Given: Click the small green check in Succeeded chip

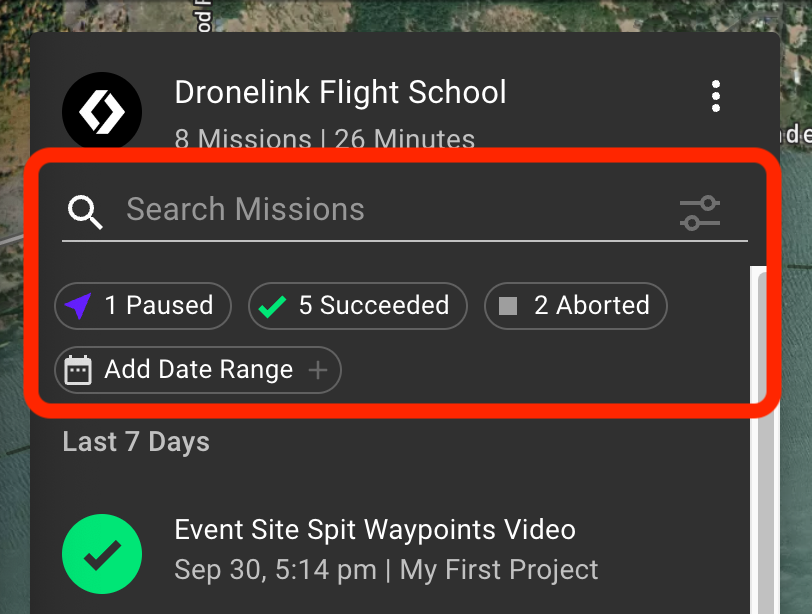Looking at the screenshot, I should pos(272,306).
